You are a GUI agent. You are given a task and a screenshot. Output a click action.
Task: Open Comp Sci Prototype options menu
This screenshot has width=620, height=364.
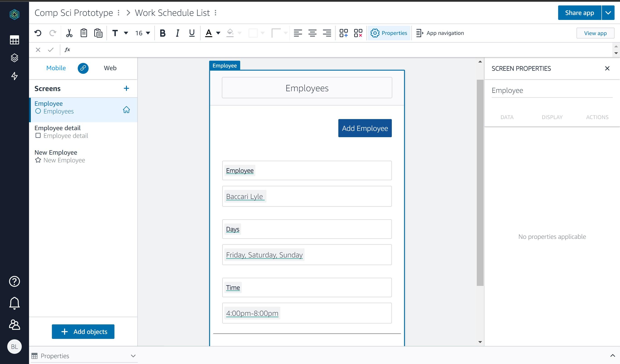pos(119,13)
